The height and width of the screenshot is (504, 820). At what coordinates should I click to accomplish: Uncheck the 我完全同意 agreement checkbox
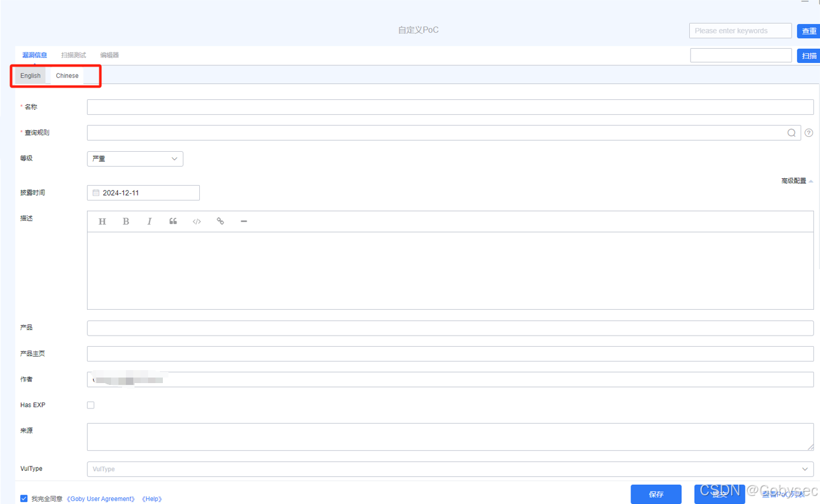[x=24, y=498]
